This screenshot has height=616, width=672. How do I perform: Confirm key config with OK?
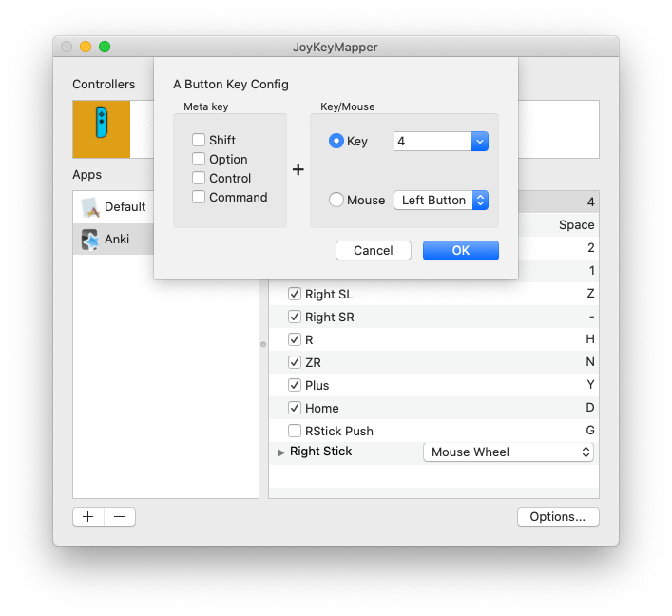coord(461,250)
